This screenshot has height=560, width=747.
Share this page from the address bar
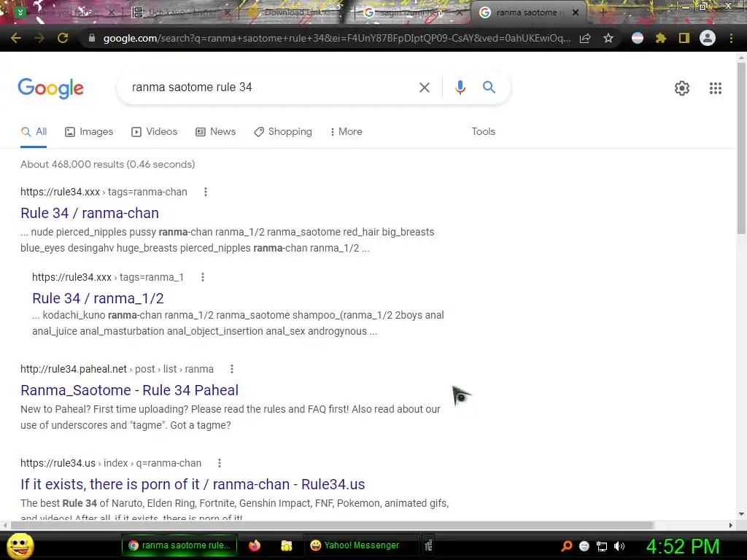tap(585, 38)
